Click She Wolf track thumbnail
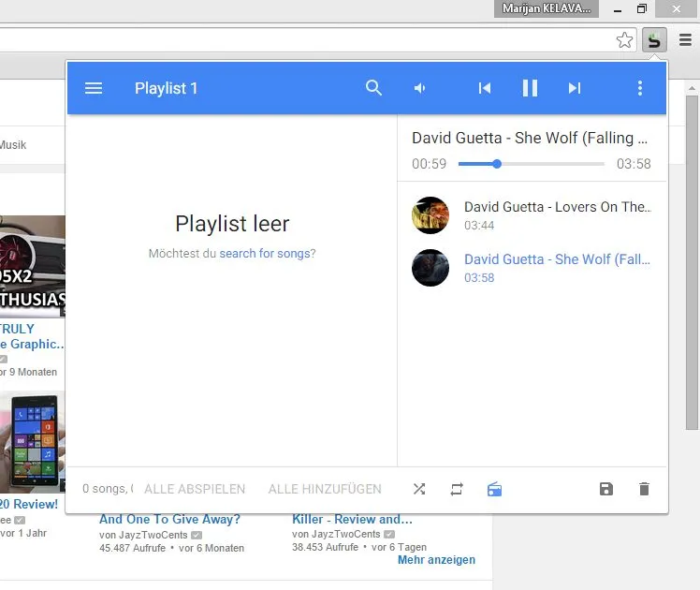 [x=430, y=268]
